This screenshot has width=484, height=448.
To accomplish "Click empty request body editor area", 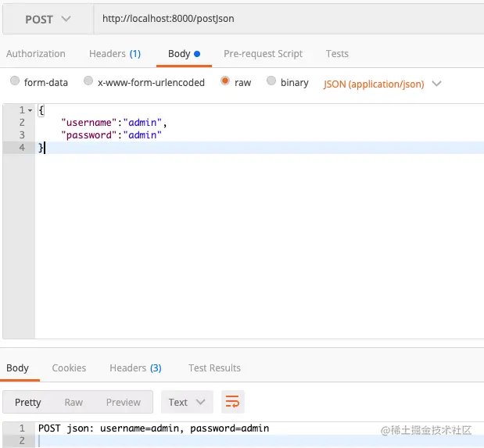I will coord(260,246).
